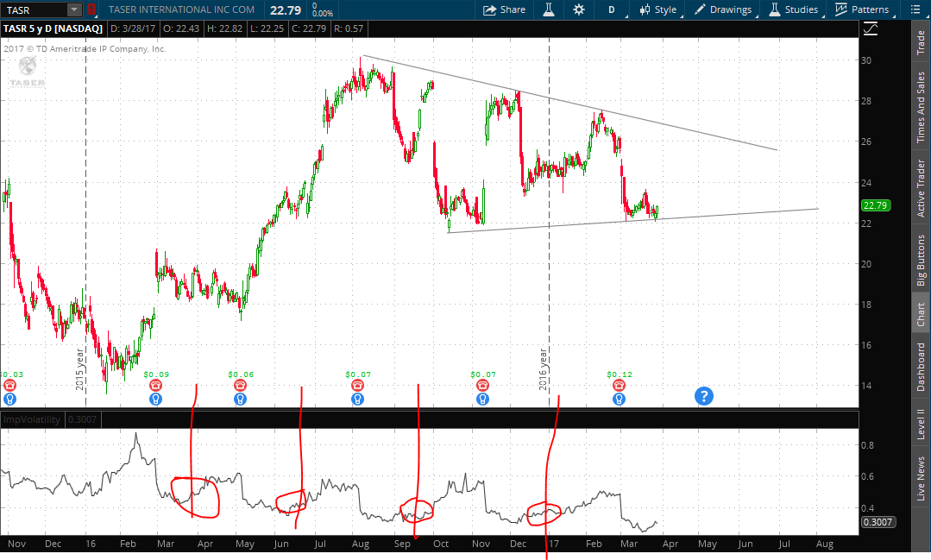
Task: Click the lightbulb icon under $0.12
Action: [x=619, y=399]
